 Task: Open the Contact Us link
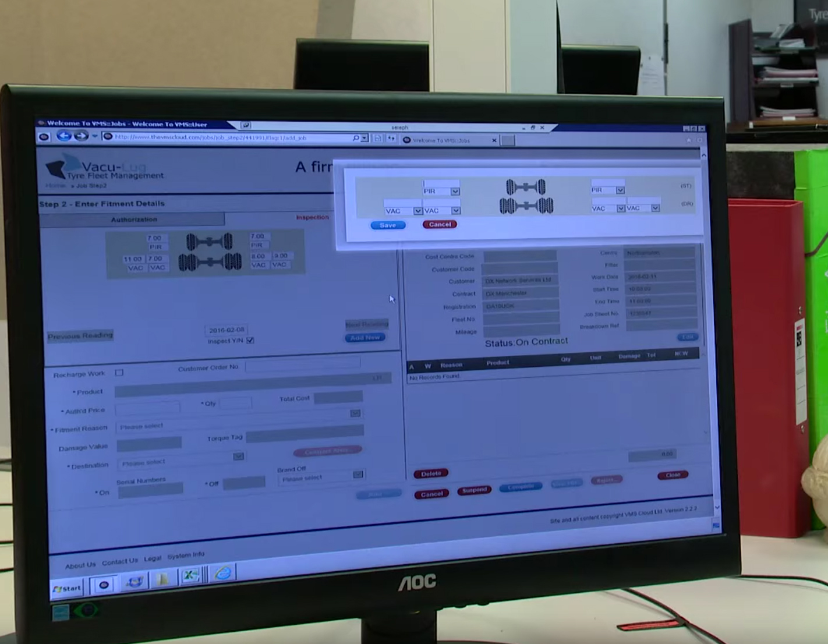[x=120, y=561]
